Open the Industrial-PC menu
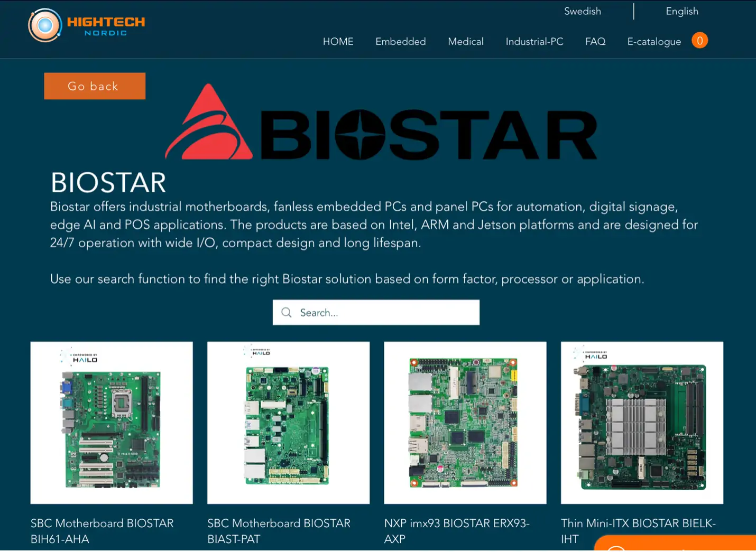This screenshot has height=552, width=756. (x=534, y=41)
